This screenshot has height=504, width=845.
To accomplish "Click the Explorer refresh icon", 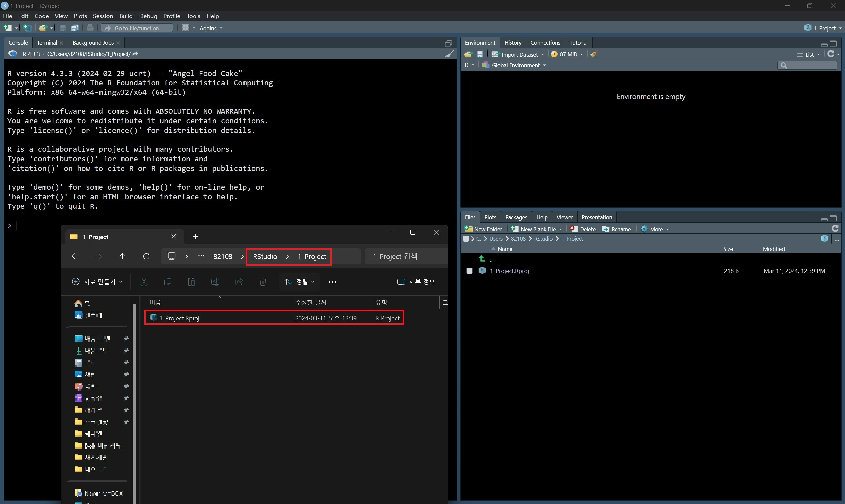I will [x=146, y=256].
